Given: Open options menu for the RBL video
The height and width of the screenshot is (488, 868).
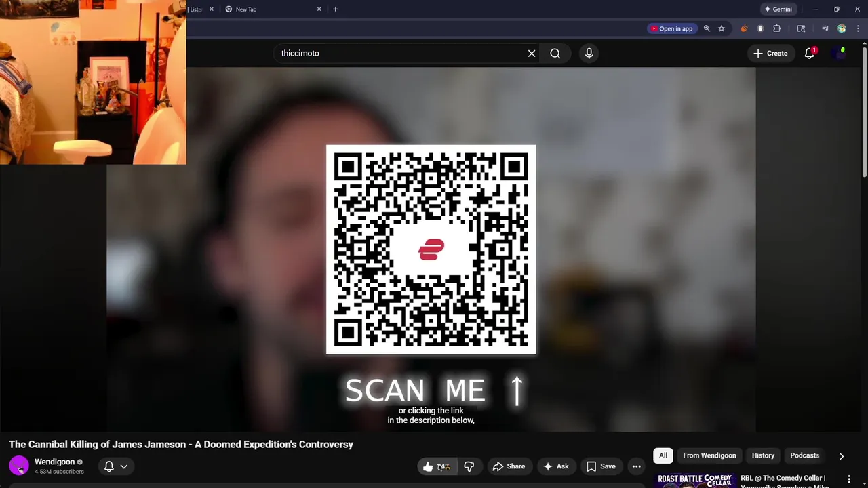Looking at the screenshot, I should click(848, 479).
